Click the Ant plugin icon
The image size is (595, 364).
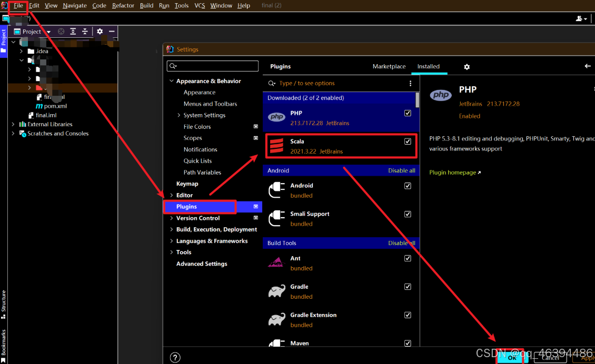[x=276, y=262]
